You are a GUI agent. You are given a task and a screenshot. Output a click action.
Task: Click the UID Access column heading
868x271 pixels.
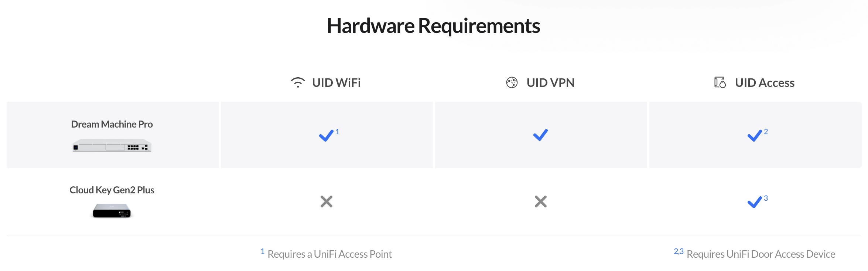point(765,82)
